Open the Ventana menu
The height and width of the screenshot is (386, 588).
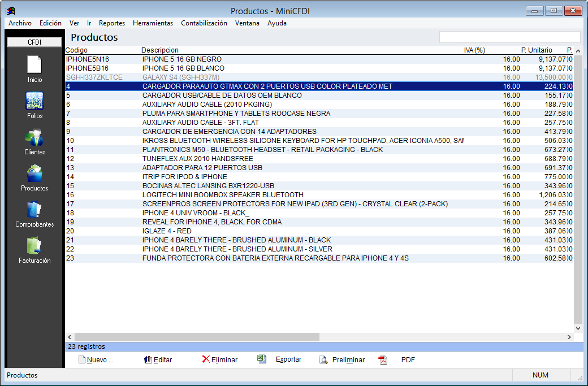[247, 23]
